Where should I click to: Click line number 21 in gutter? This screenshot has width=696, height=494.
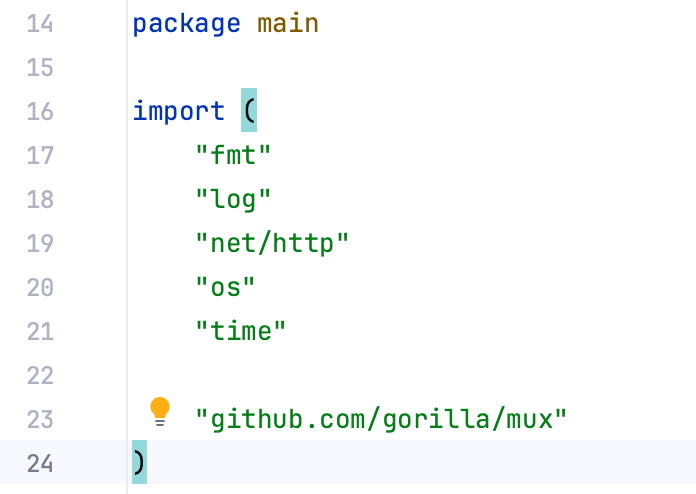tap(40, 331)
